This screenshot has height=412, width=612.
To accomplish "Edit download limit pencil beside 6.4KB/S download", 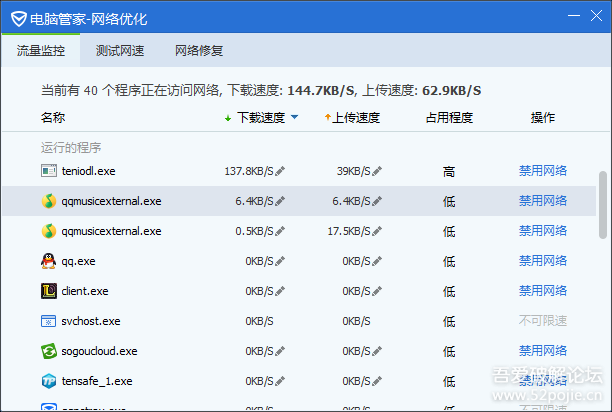I will coord(280,201).
